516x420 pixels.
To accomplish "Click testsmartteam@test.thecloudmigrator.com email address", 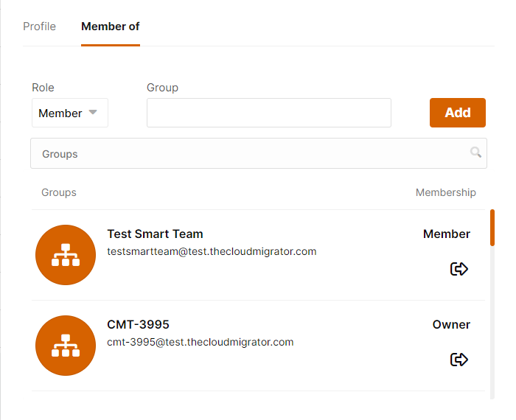I will coord(212,251).
